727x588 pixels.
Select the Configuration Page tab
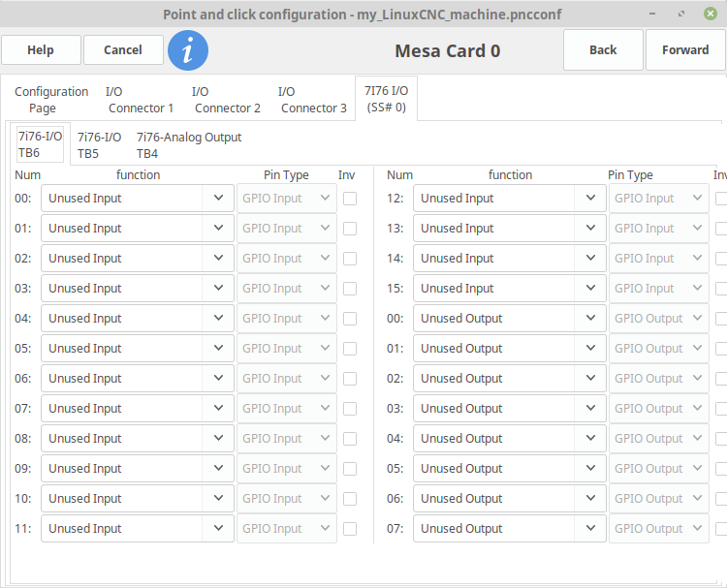click(50, 100)
